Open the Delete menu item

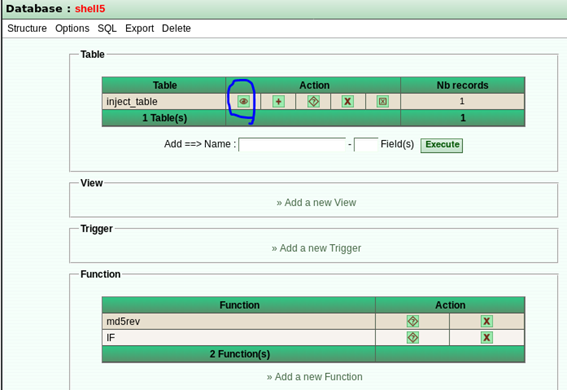tap(176, 28)
